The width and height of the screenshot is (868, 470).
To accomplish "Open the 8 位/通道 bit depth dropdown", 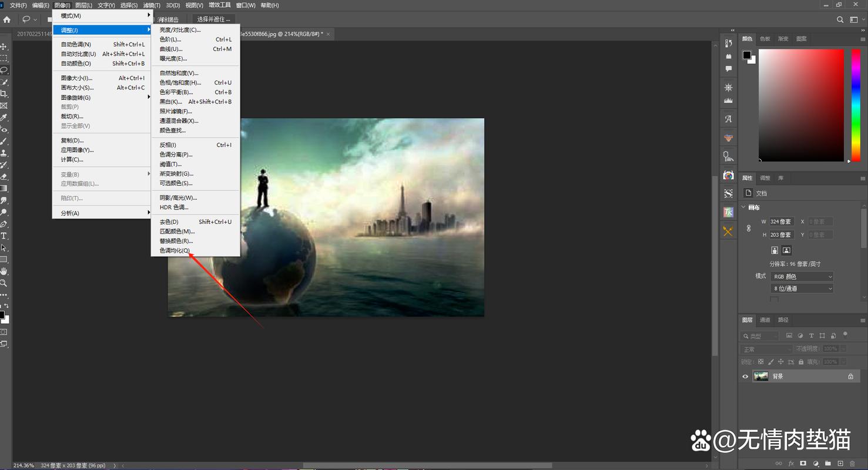I will [x=802, y=288].
